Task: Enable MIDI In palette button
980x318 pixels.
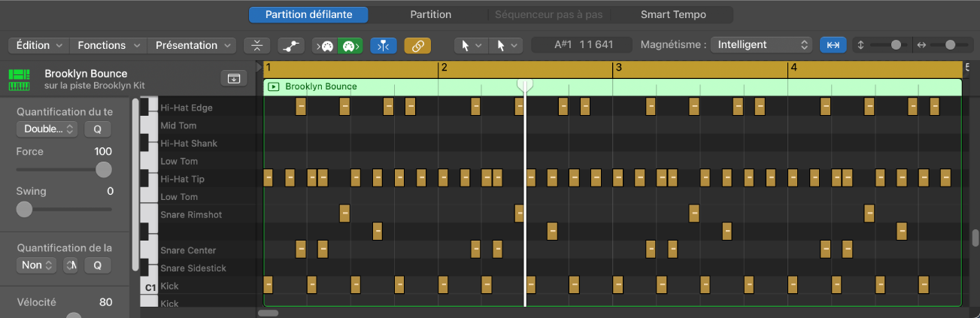Action: (325, 45)
